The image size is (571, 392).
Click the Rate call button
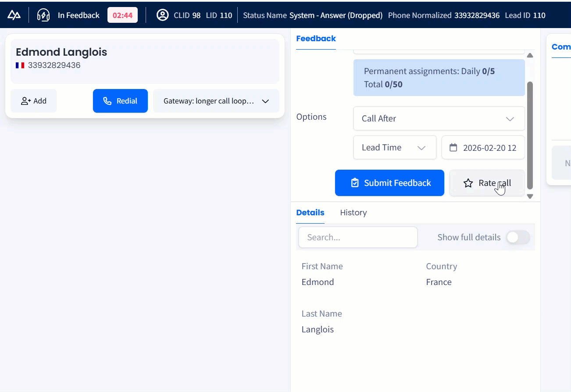point(487,183)
